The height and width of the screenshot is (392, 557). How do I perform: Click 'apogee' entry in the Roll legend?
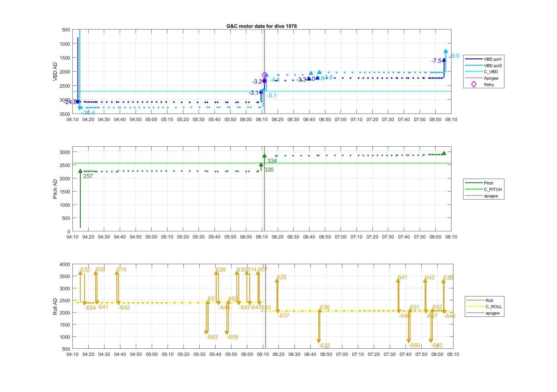483,313
